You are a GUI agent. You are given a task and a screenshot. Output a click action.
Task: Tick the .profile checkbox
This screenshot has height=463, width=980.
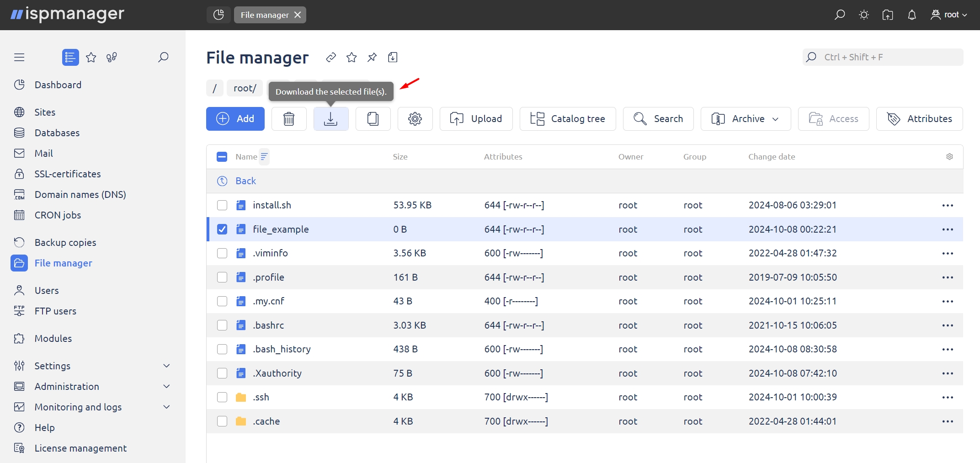click(x=222, y=277)
